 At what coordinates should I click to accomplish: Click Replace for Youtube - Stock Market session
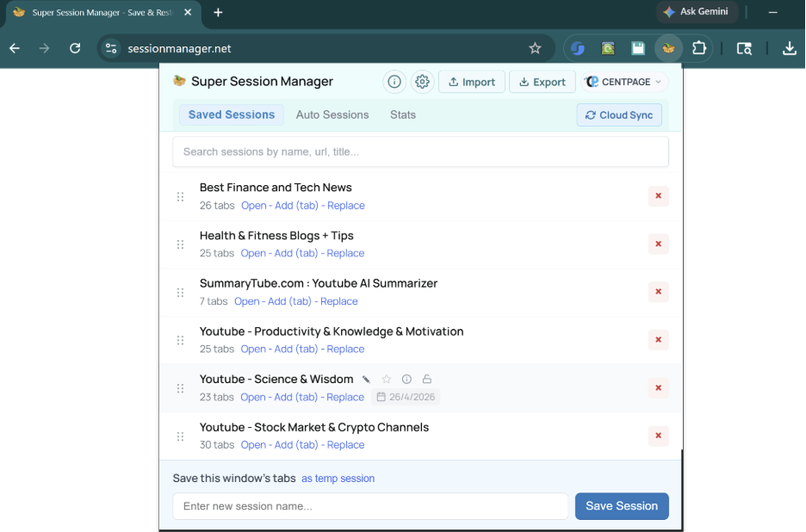tap(345, 445)
